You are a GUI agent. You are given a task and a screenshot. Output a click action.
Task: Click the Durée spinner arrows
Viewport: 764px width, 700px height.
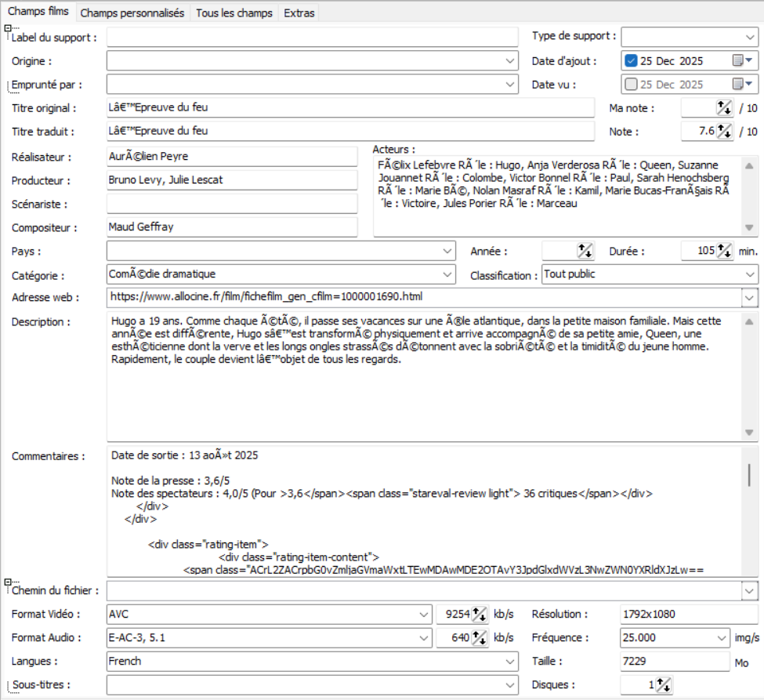point(724,251)
